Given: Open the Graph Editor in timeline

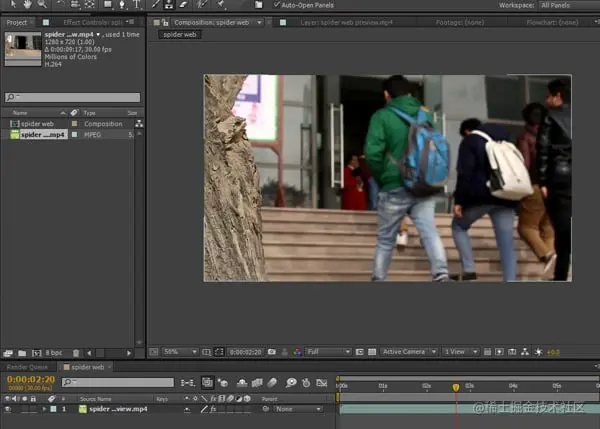Looking at the screenshot, I should [321, 382].
